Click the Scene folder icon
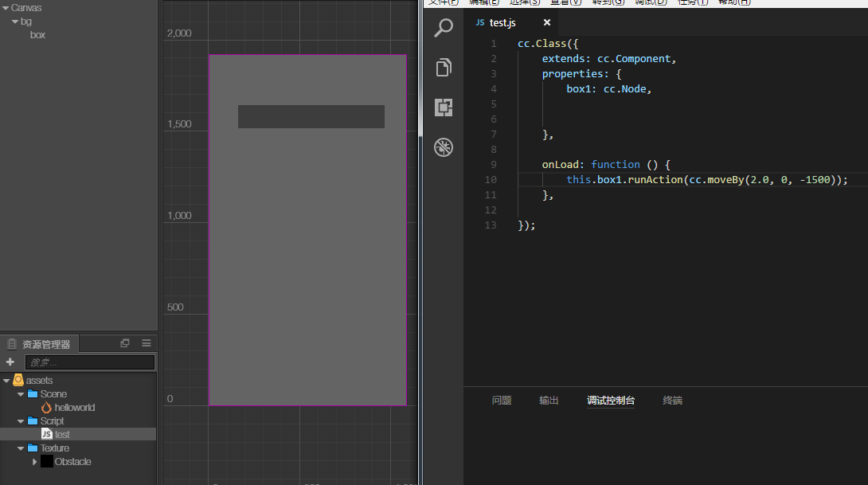868x485 pixels. tap(33, 393)
